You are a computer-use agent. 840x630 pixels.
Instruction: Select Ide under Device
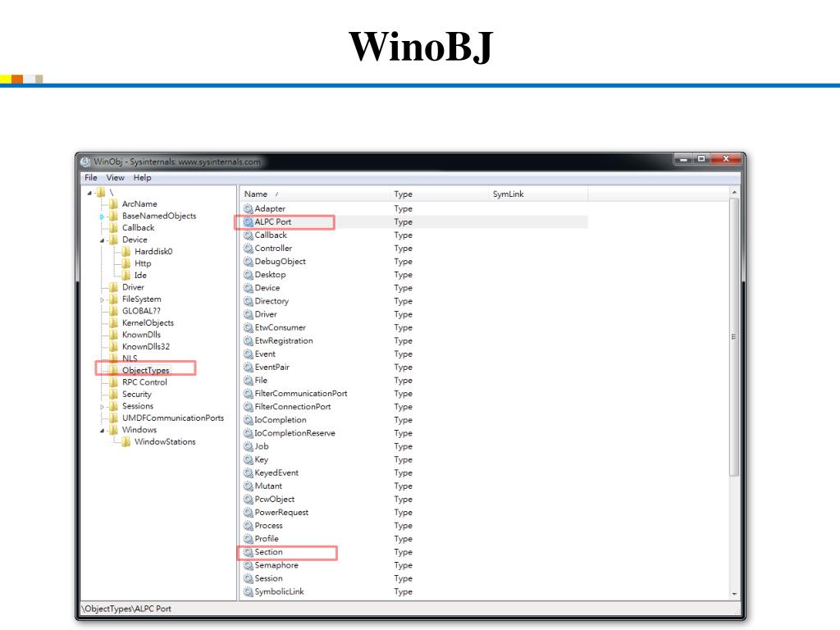tap(140, 276)
